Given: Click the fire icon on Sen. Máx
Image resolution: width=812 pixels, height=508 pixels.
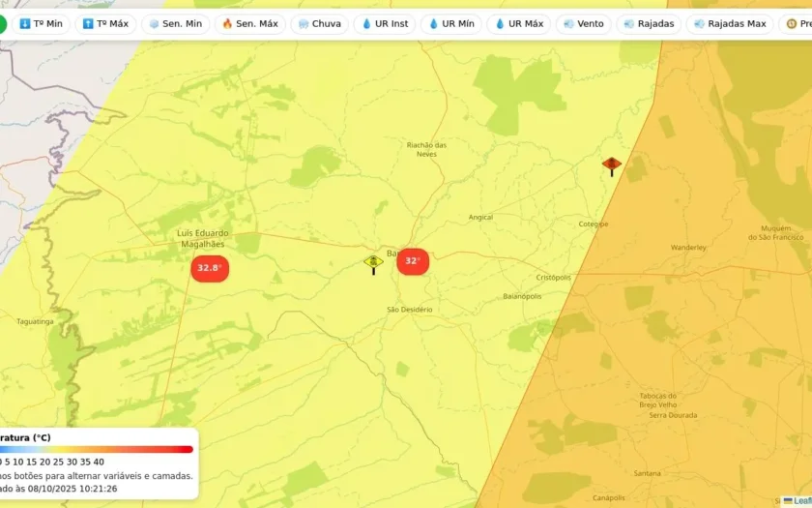Looking at the screenshot, I should pyautogui.click(x=227, y=24).
